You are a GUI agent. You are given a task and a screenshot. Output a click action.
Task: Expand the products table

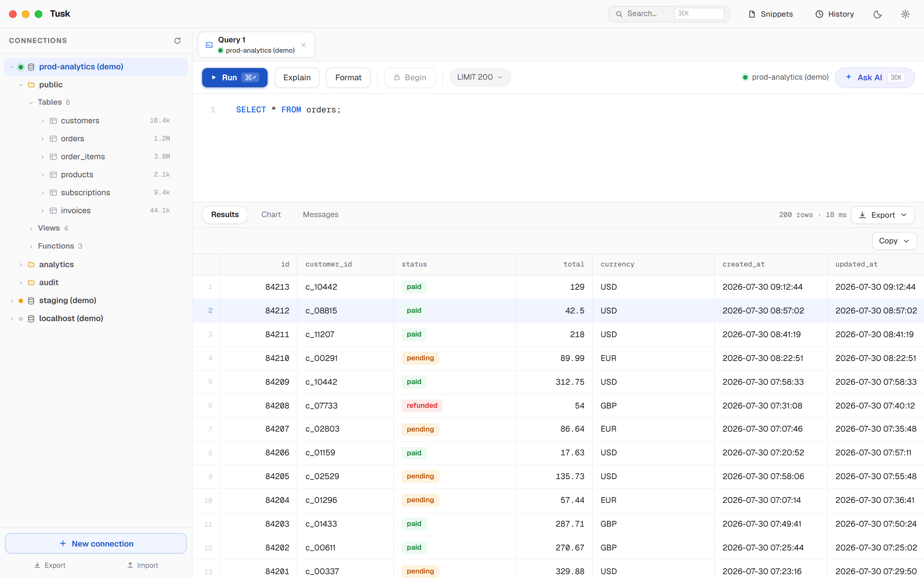[43, 175]
